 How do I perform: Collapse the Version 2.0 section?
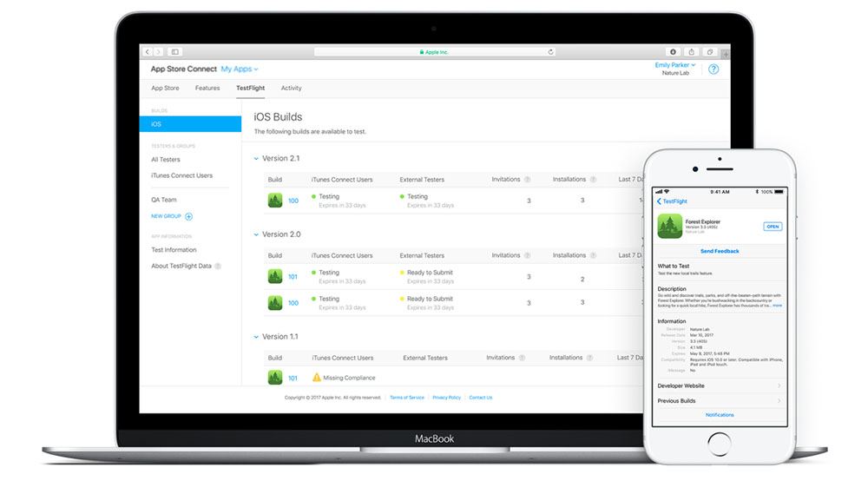click(x=256, y=234)
